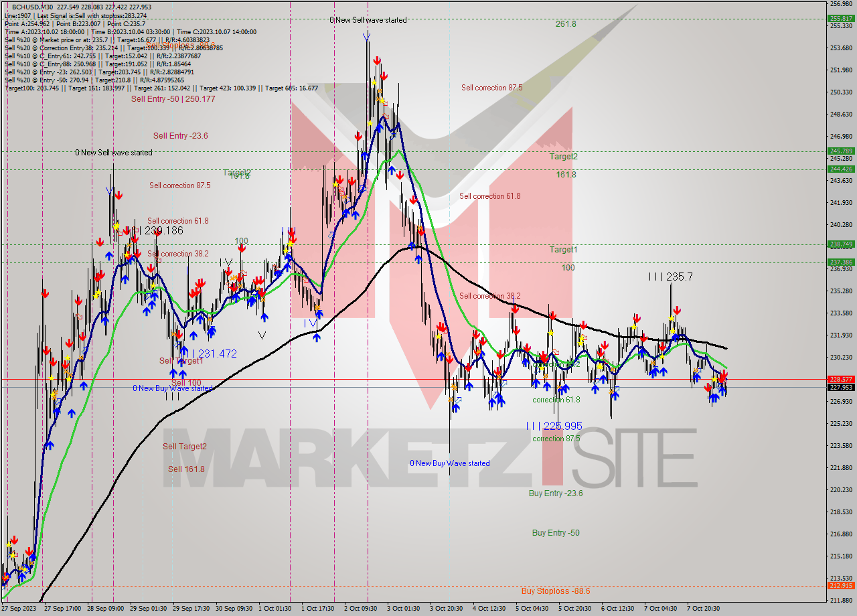
Task: Click the BCHUSD,M30 symbol title text
Action: click(33, 7)
